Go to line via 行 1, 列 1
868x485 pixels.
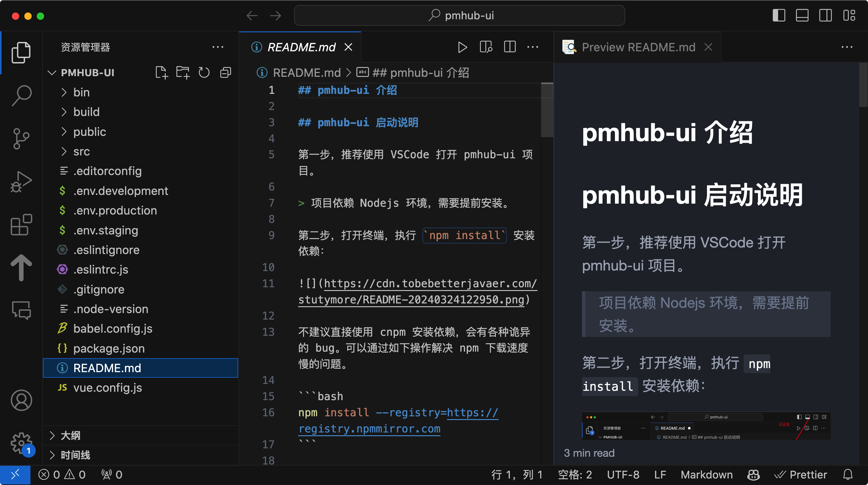point(517,475)
